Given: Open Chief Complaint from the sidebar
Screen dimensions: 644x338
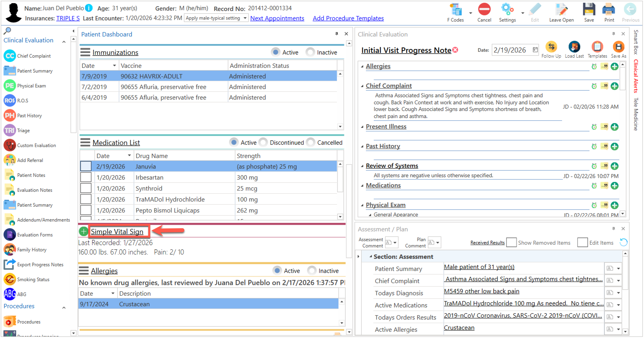Looking at the screenshot, I should point(34,56).
